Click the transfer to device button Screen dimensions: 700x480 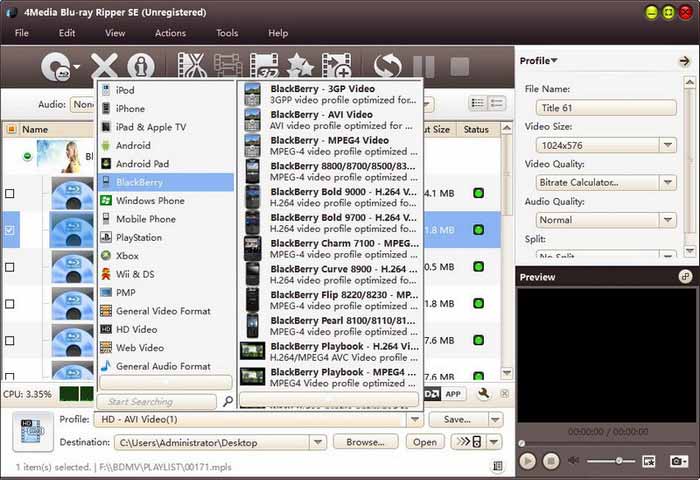468,442
